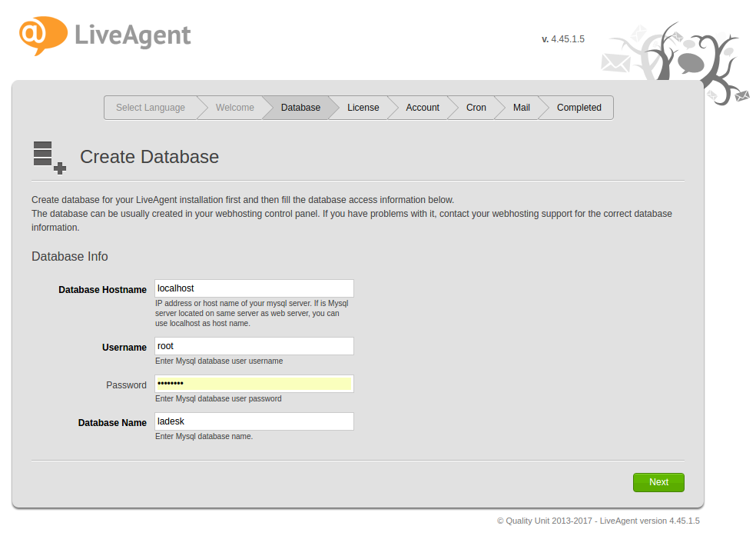Select the Select Language step
Screen dimensions: 756x536
click(151, 108)
